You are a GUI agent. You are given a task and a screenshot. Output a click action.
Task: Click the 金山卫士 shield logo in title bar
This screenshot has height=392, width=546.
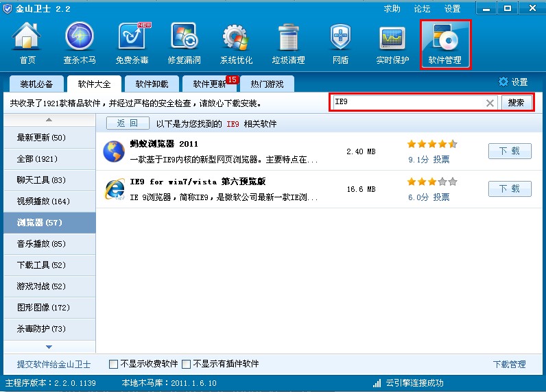tap(8, 9)
